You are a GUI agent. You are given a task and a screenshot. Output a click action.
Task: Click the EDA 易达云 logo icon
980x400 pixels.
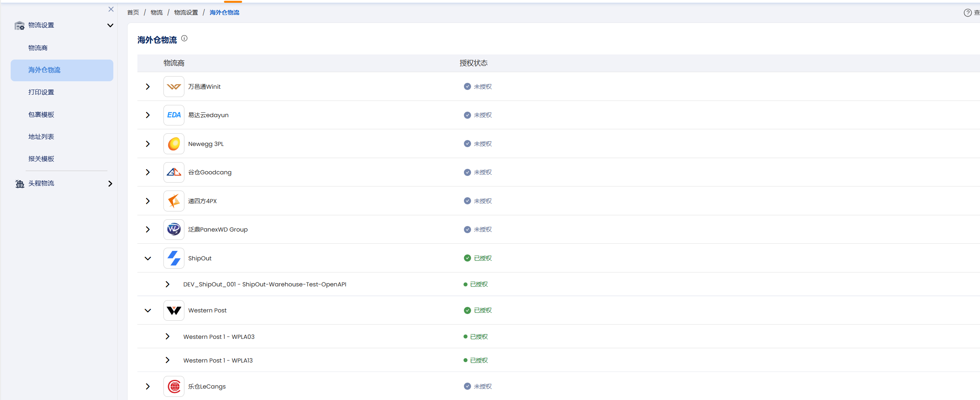[x=174, y=115]
